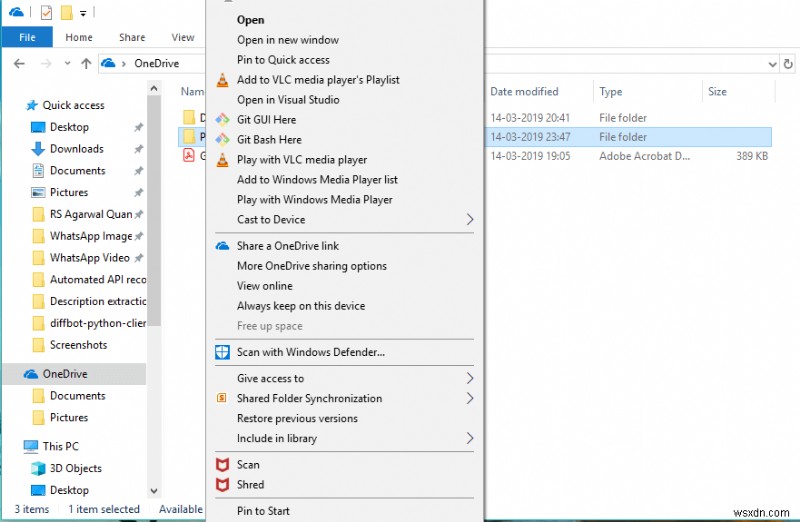Click the OneDrive cloud icon in title bar
The height and width of the screenshot is (522, 800).
click(16, 12)
